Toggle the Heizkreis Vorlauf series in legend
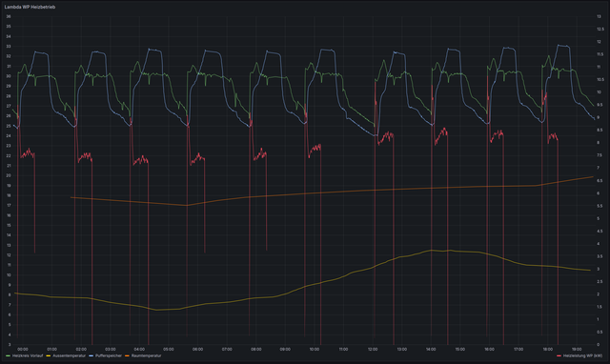This screenshot has width=610, height=364. [x=28, y=355]
